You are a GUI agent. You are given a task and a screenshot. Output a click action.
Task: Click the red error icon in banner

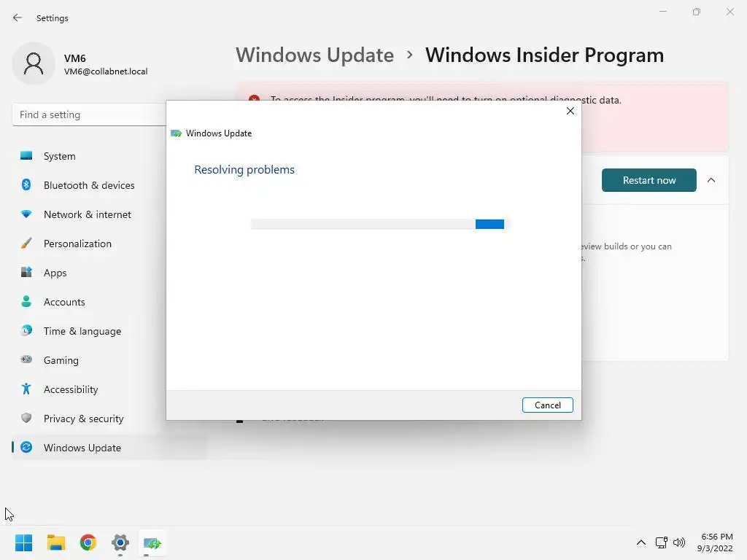[x=255, y=98]
